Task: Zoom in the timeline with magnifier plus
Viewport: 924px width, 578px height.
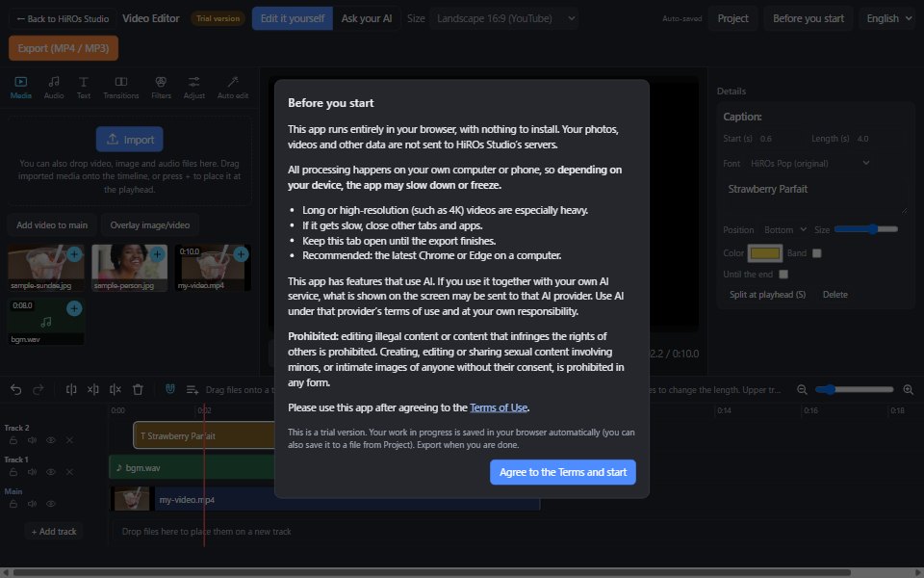Action: [x=908, y=389]
